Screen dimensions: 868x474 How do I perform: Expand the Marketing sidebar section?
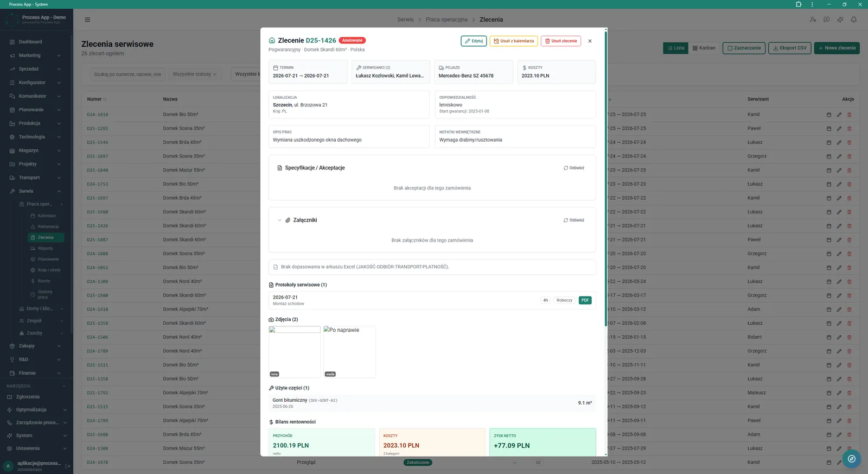click(x=36, y=55)
